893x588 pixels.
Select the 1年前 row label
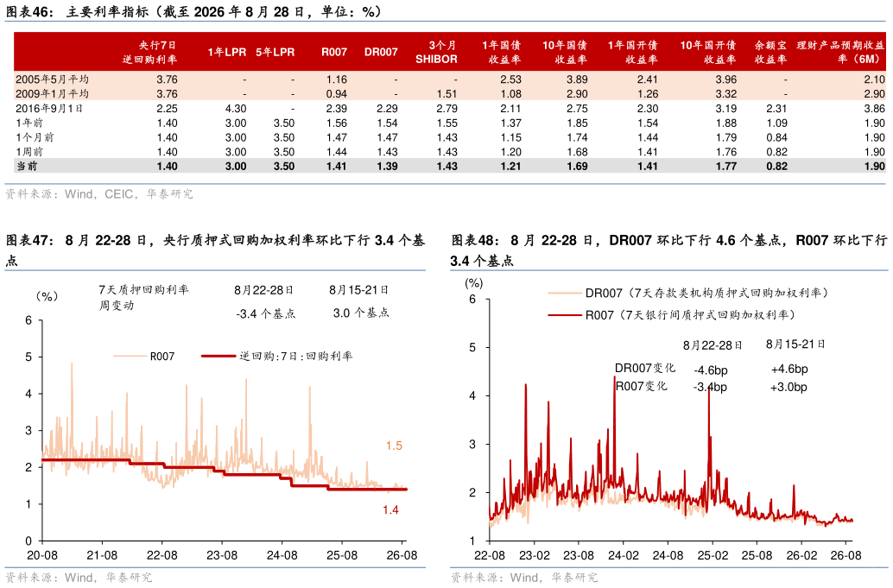point(29,123)
